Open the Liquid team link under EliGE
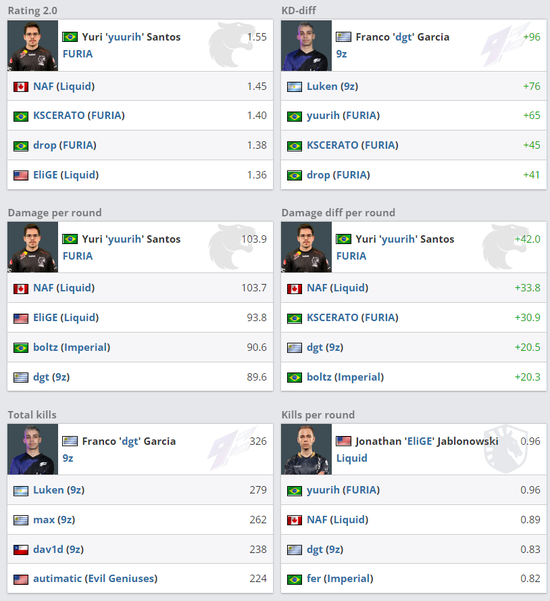This screenshot has height=601, width=550. click(x=352, y=458)
